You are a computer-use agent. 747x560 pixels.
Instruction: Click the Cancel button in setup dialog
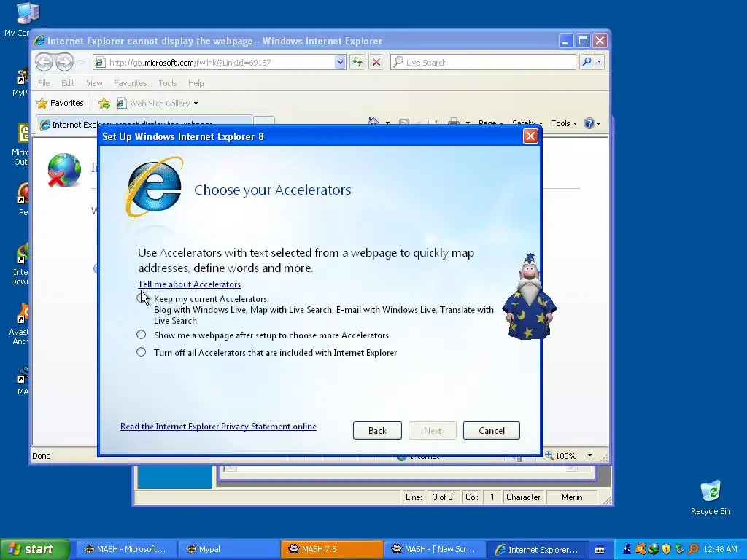click(491, 430)
